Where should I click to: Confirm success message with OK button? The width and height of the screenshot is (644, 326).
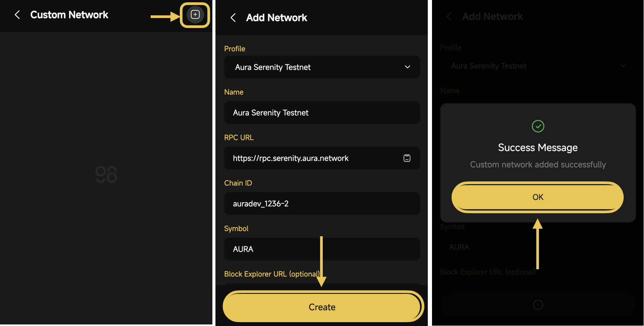point(538,197)
